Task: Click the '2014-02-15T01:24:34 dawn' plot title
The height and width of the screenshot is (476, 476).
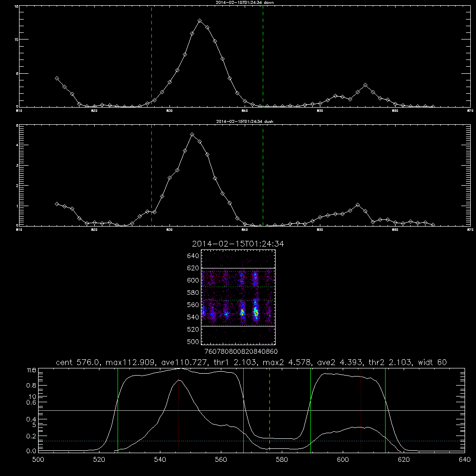Action: pos(245,2)
